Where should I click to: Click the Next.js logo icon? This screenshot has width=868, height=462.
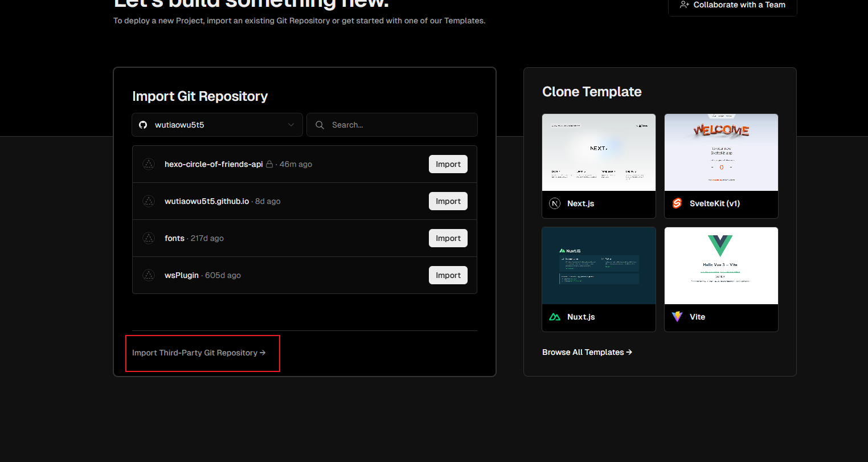tap(555, 203)
